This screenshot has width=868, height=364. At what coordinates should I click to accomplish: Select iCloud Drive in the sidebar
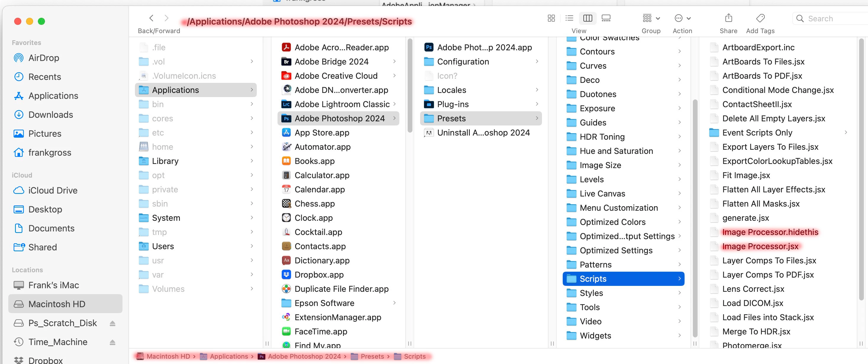(53, 190)
